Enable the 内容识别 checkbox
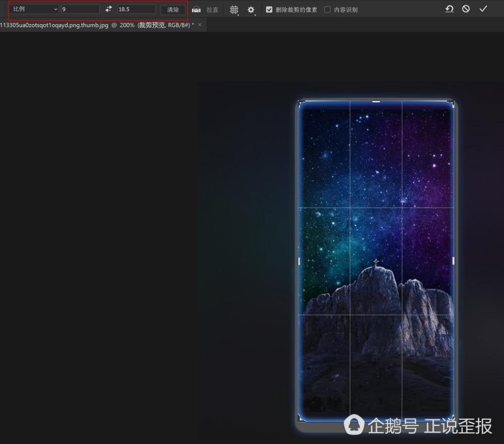The height and width of the screenshot is (444, 504). tap(327, 10)
